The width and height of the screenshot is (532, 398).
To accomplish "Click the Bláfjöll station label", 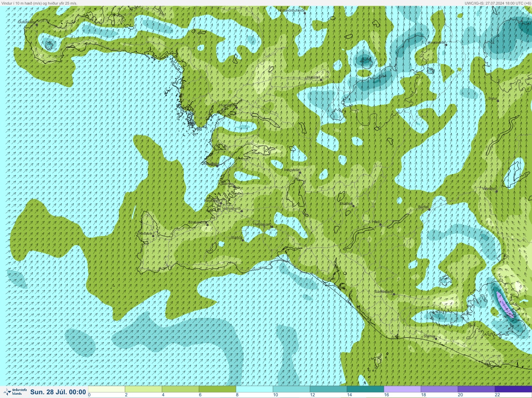I will 236,238.
